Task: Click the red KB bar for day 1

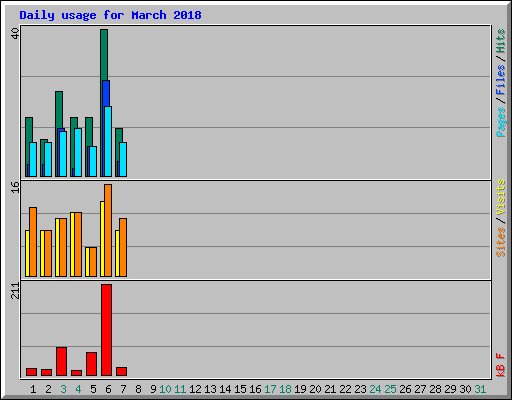Action: (31, 372)
